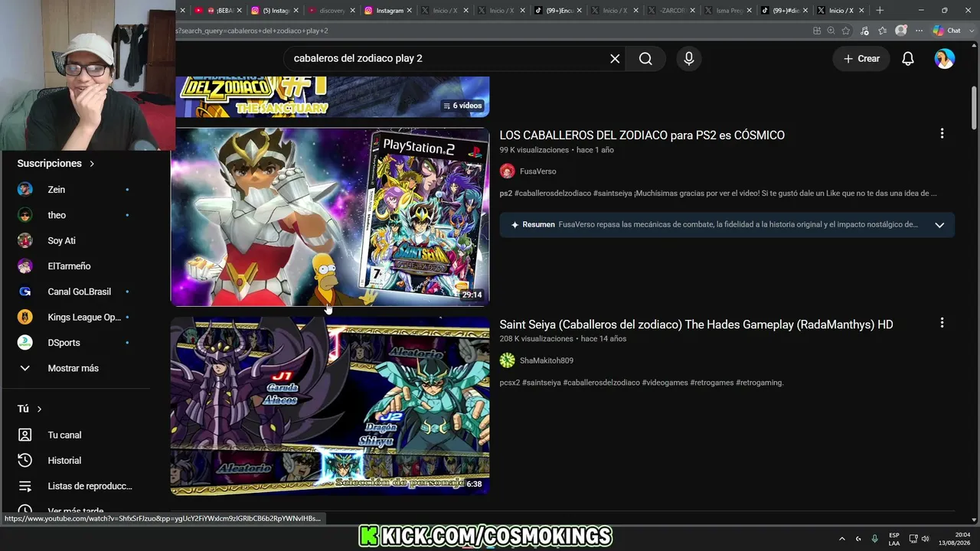Open the Tú section header
Screen dimensions: 980x551
30,409
